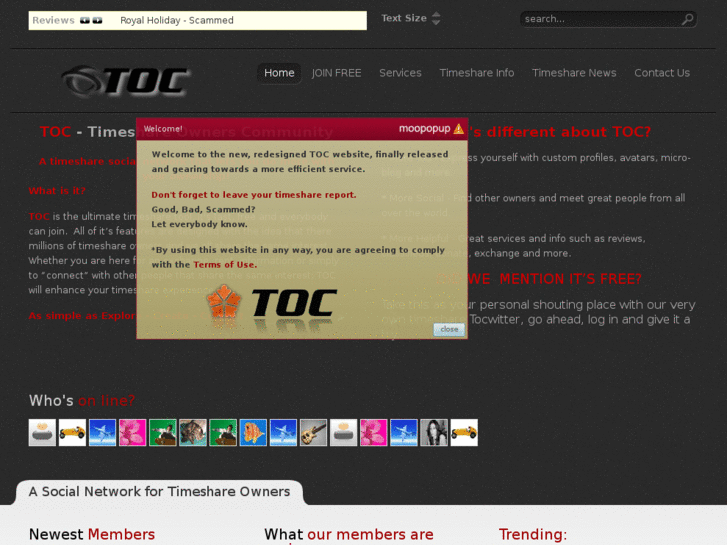727x545 pixels.
Task: Open the first airplane avatar
Action: 102,432
